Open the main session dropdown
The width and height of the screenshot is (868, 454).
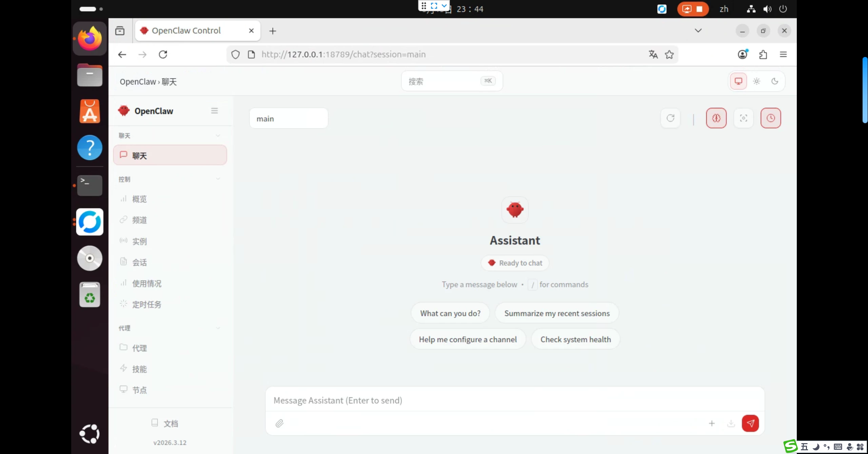[289, 118]
